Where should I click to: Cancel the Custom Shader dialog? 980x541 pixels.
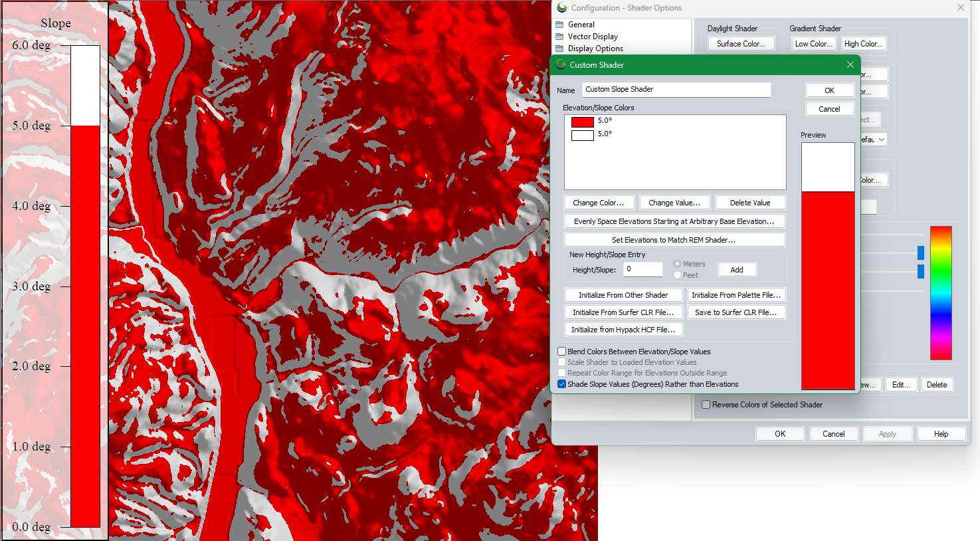pos(830,109)
